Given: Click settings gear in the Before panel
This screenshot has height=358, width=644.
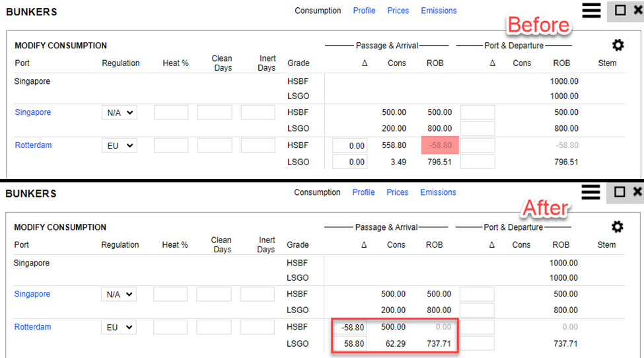Looking at the screenshot, I should (618, 45).
